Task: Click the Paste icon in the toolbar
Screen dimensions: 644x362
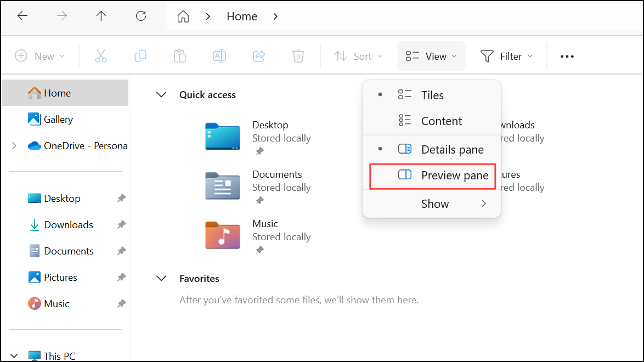Action: (179, 55)
